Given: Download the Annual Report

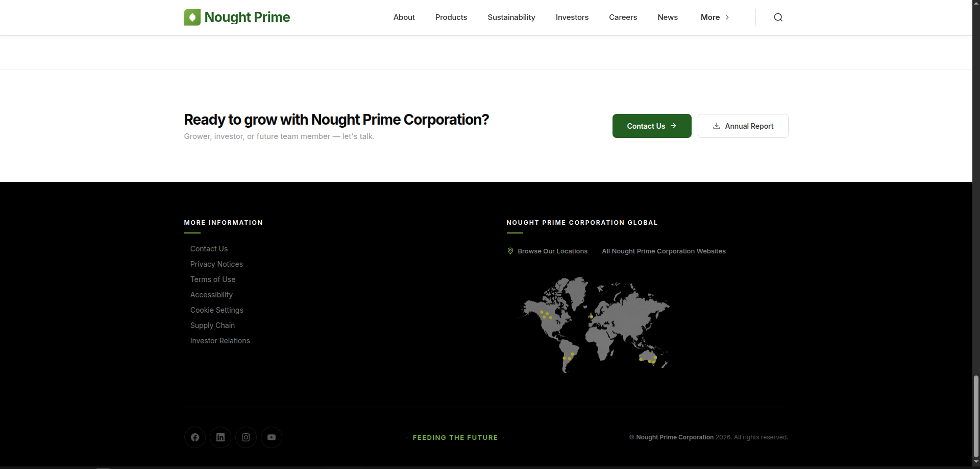Looking at the screenshot, I should click(x=743, y=126).
